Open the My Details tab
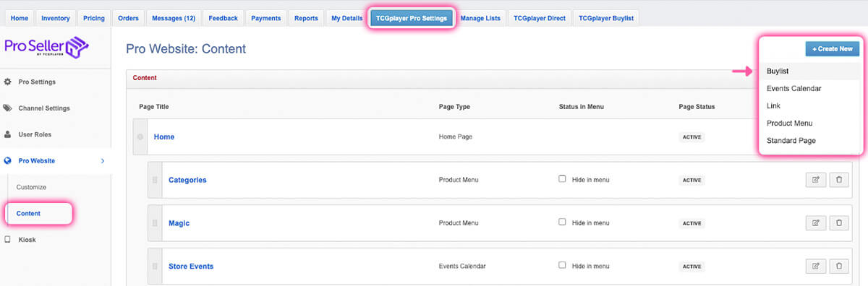Screen dimensions: 868x286 (x=347, y=18)
